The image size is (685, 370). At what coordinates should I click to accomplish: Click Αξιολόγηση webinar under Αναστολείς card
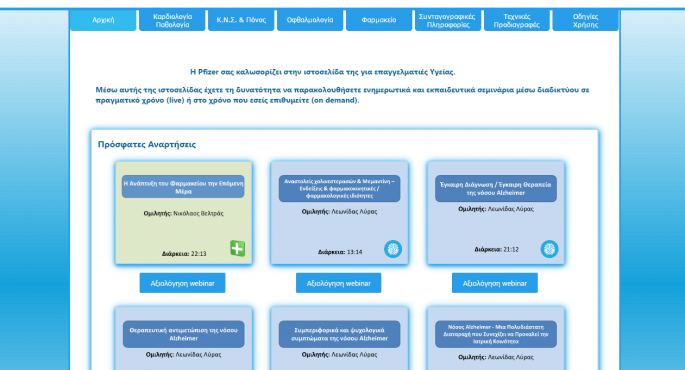339,283
